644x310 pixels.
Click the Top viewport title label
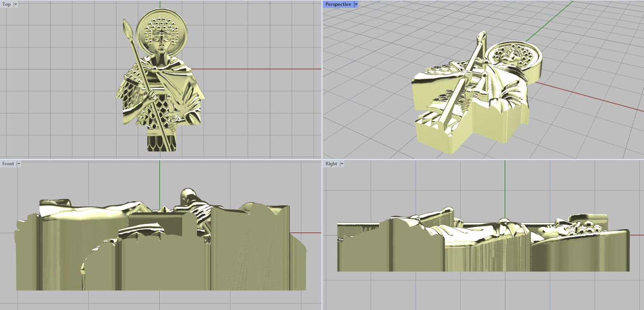tap(6, 4)
